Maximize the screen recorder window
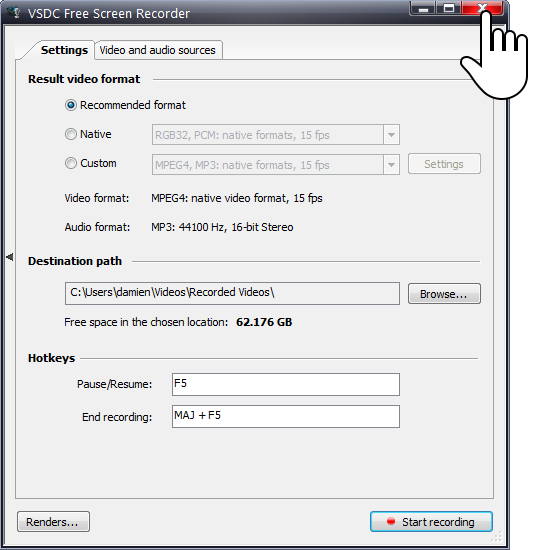The image size is (547, 550). coord(449,8)
